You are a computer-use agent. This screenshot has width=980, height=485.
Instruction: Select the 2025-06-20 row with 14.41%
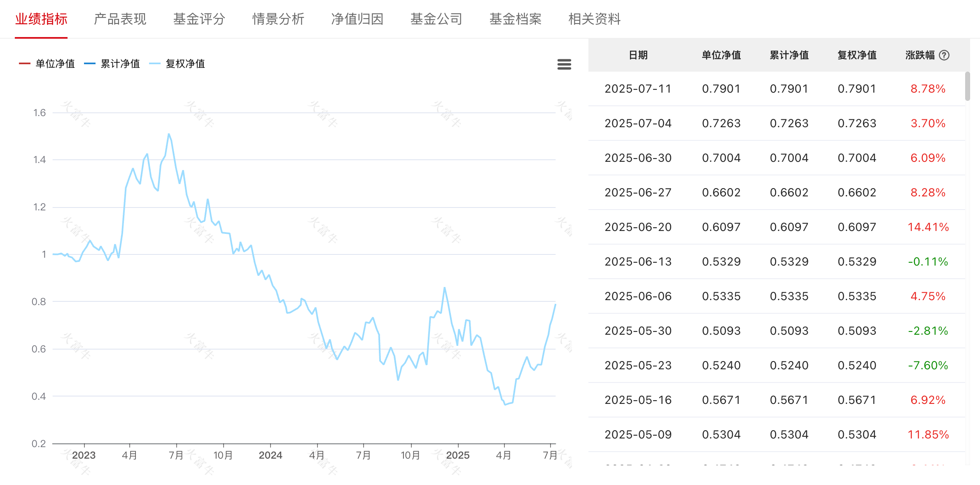776,227
